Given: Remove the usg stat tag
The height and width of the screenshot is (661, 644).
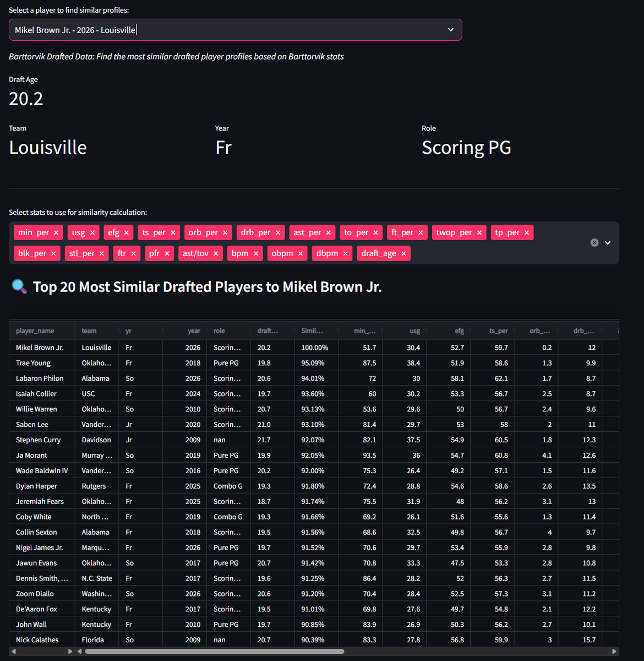Looking at the screenshot, I should pyautogui.click(x=92, y=233).
